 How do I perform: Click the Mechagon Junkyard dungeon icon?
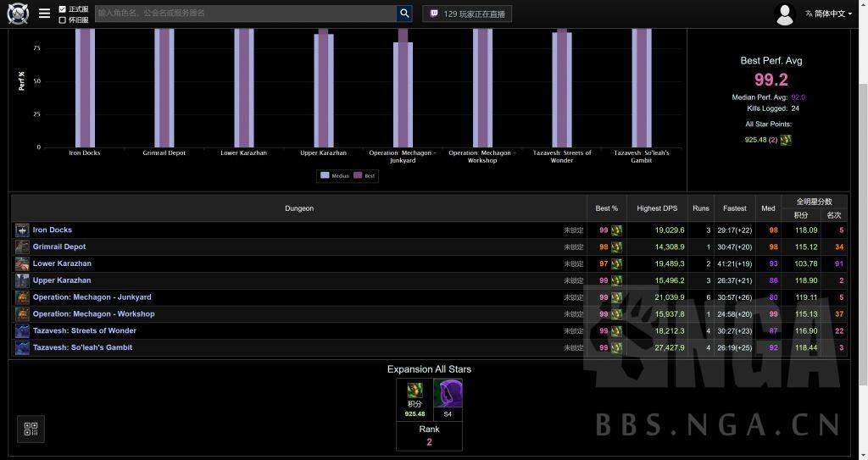[22, 297]
